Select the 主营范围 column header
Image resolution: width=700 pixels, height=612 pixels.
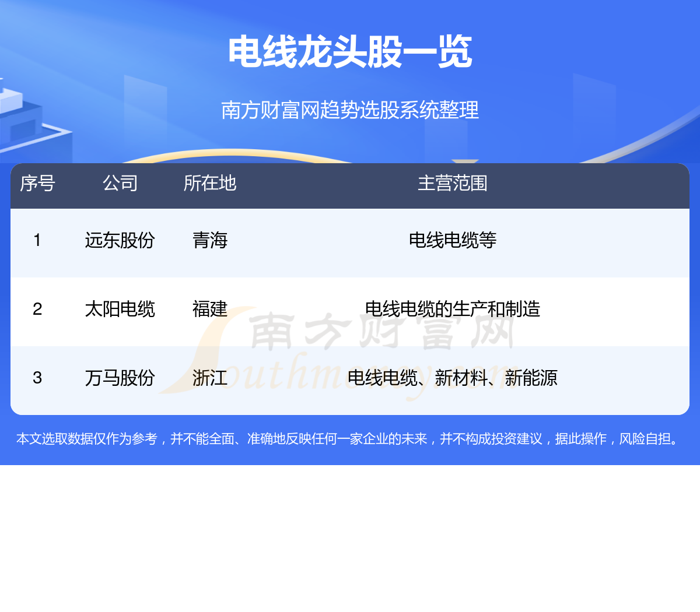coord(453,183)
